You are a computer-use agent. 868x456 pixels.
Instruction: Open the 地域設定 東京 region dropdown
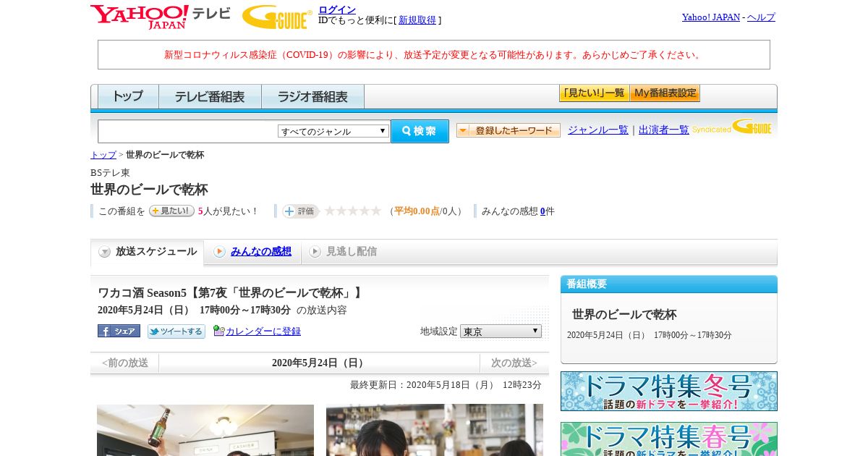[x=501, y=331]
